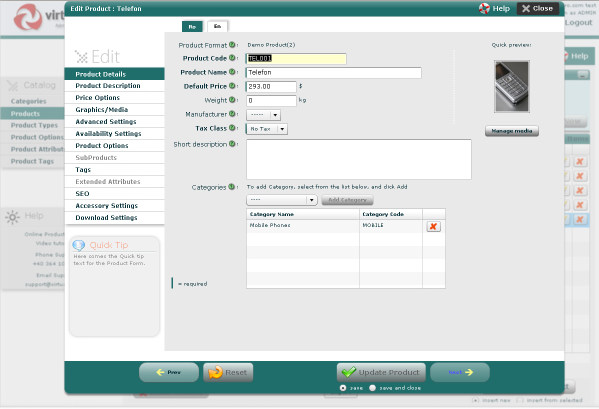Click help icon next to Tax Class

(x=232, y=128)
